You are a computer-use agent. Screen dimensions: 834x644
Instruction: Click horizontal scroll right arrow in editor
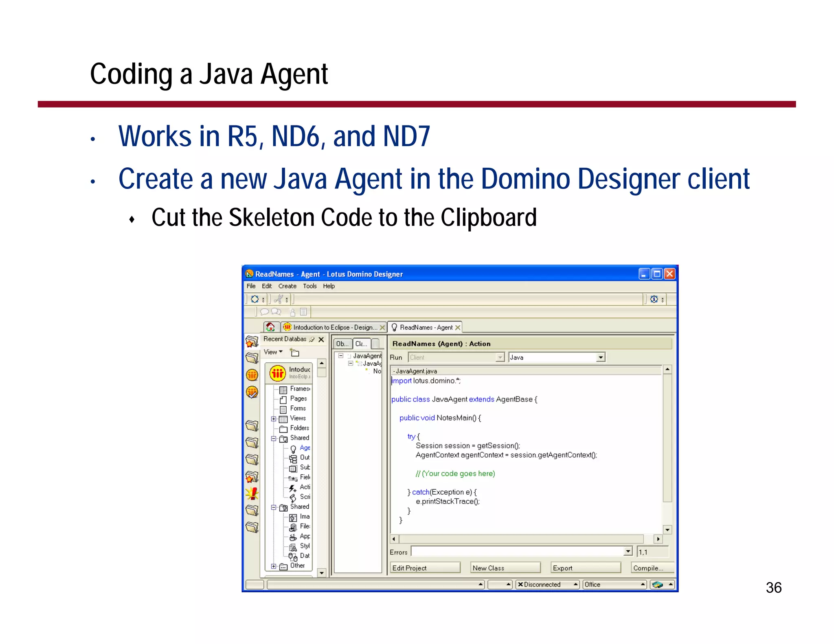tap(658, 539)
